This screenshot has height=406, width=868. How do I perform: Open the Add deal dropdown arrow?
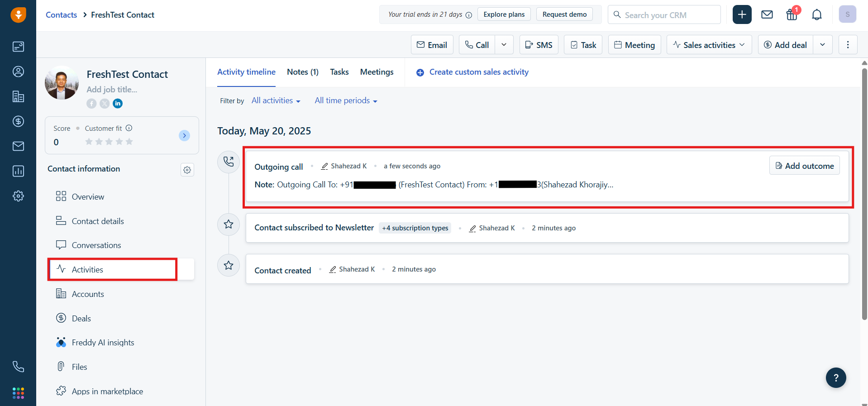(823, 45)
